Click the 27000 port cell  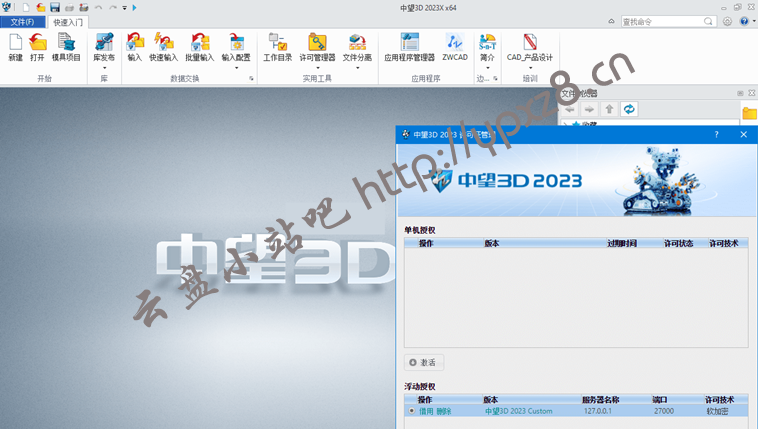tap(664, 411)
